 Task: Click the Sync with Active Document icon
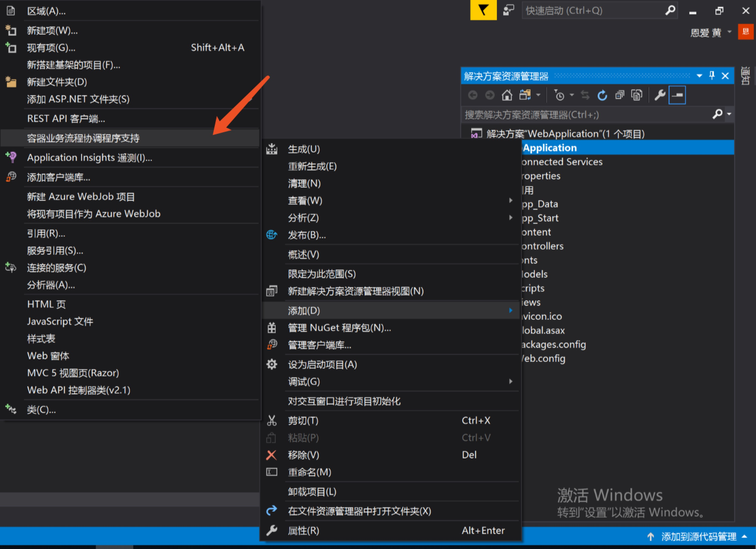pyautogui.click(x=585, y=95)
